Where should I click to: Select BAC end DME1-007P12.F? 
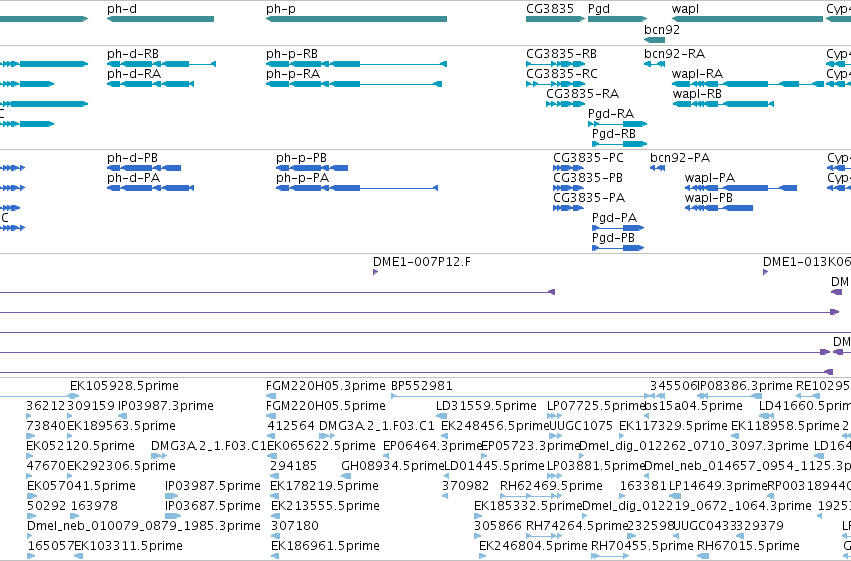(376, 272)
